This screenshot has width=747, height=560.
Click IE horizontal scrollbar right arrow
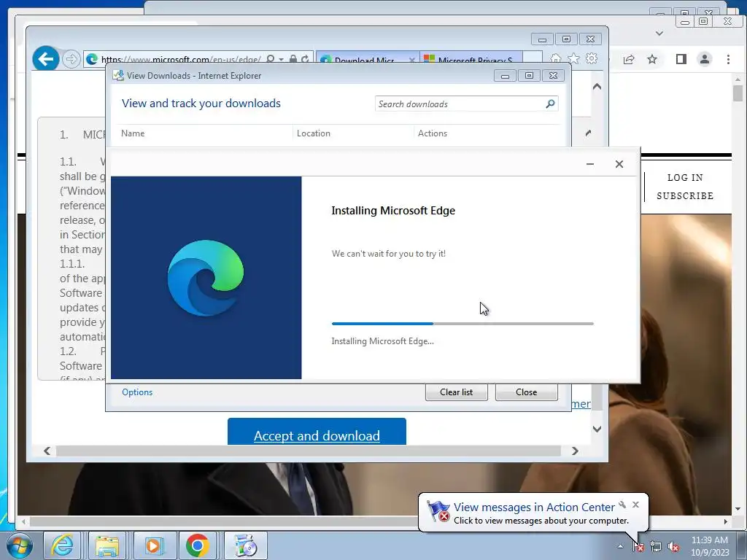(575, 451)
